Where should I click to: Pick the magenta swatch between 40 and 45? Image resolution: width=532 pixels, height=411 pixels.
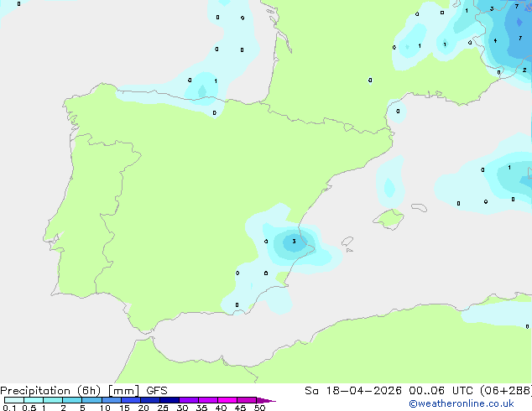point(227,400)
